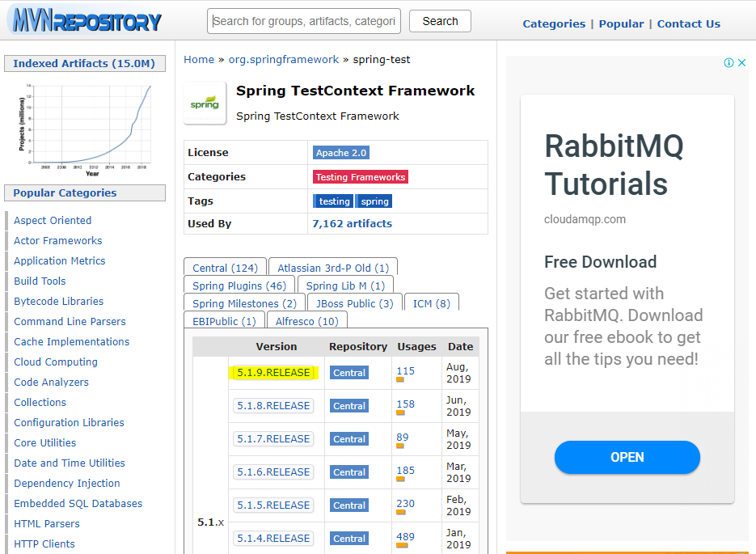Open the Command Line Parsers category

tap(70, 322)
